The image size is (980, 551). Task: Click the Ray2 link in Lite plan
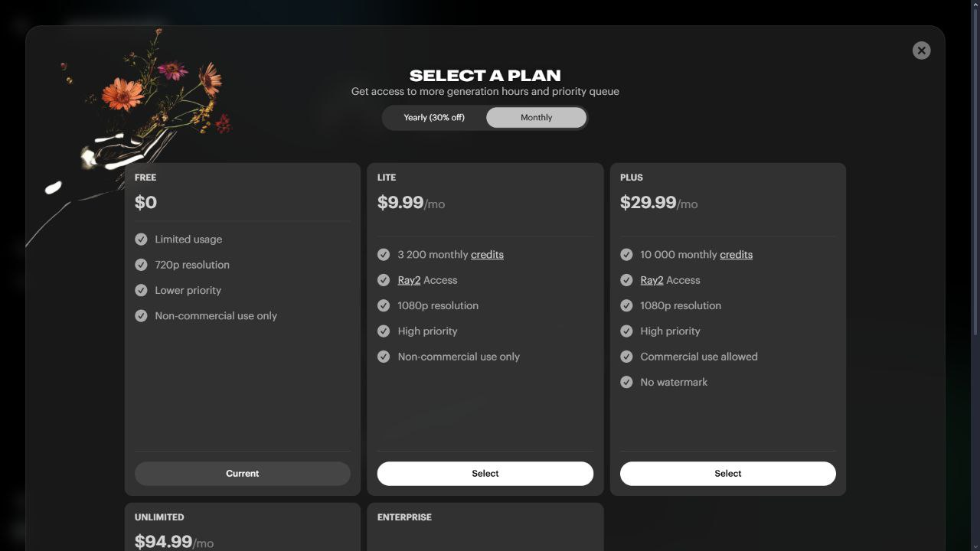click(409, 280)
